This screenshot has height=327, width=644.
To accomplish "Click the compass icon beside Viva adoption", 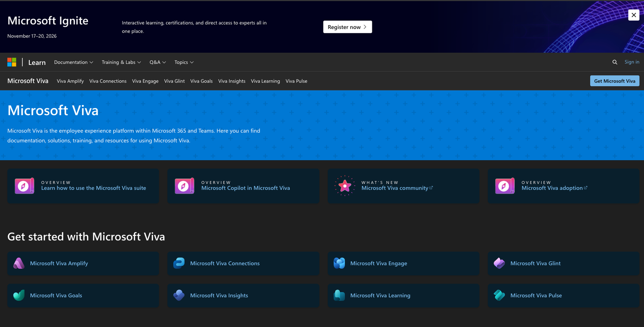I will coord(505,186).
